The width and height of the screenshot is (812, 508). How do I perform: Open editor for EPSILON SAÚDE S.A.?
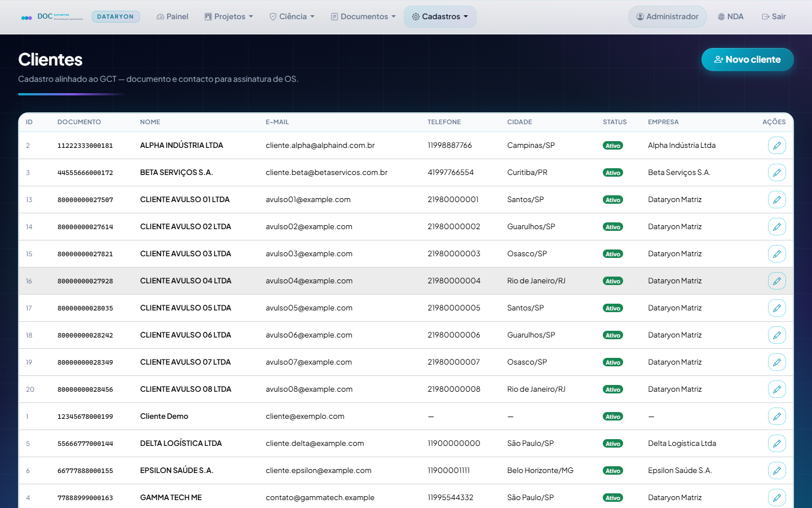point(776,471)
